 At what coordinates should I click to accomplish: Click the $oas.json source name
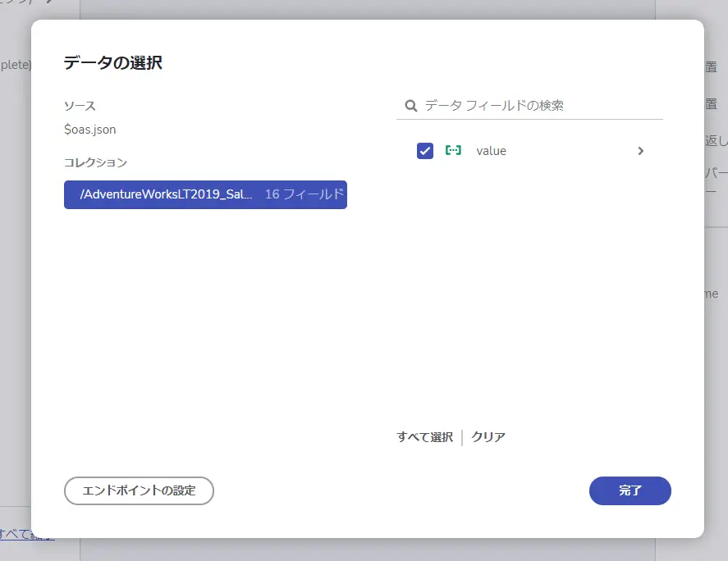[90, 130]
